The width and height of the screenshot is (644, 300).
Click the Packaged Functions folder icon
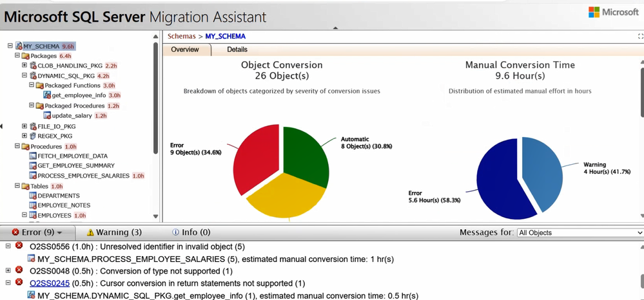pyautogui.click(x=40, y=86)
